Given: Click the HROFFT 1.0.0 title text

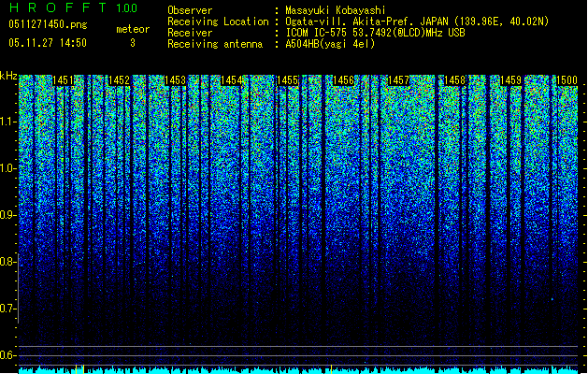Looking at the screenshot, I should 73,7.
